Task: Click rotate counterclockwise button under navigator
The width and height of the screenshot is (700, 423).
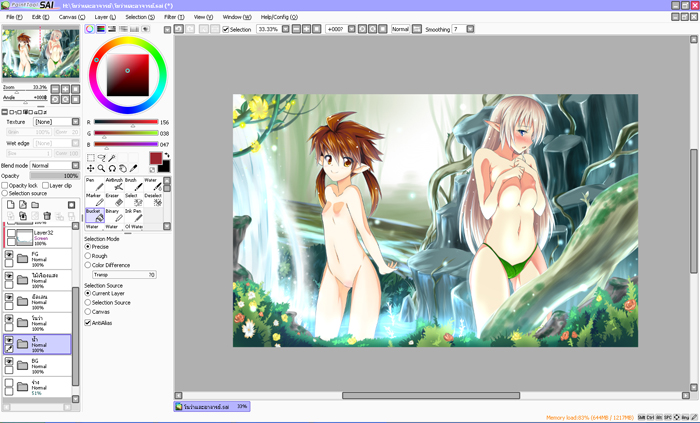Action: click(x=55, y=99)
